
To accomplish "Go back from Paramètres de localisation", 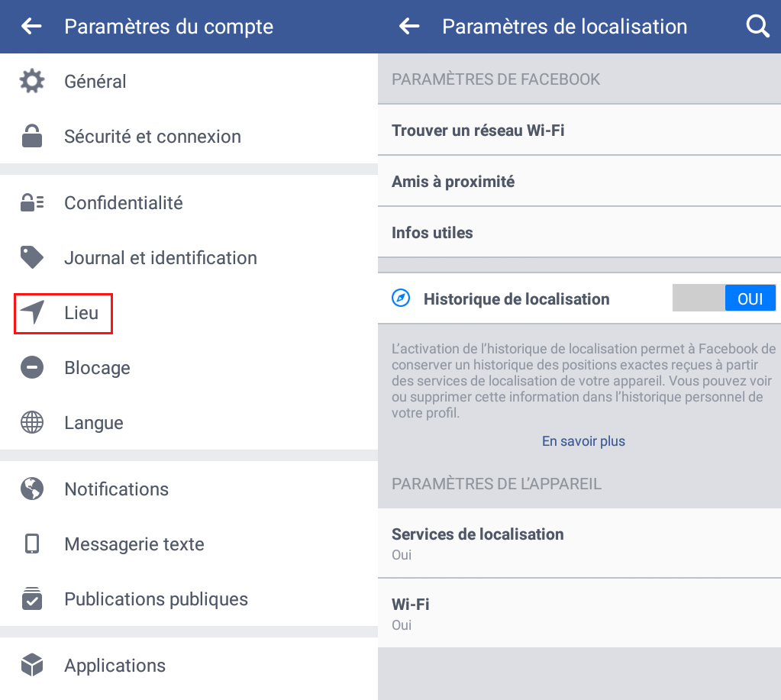I will coord(409,26).
